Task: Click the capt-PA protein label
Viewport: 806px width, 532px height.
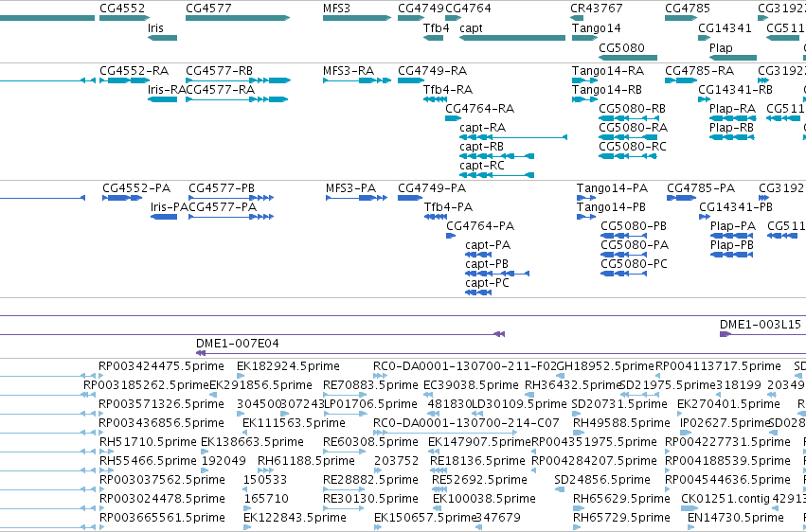Action: pos(488,245)
